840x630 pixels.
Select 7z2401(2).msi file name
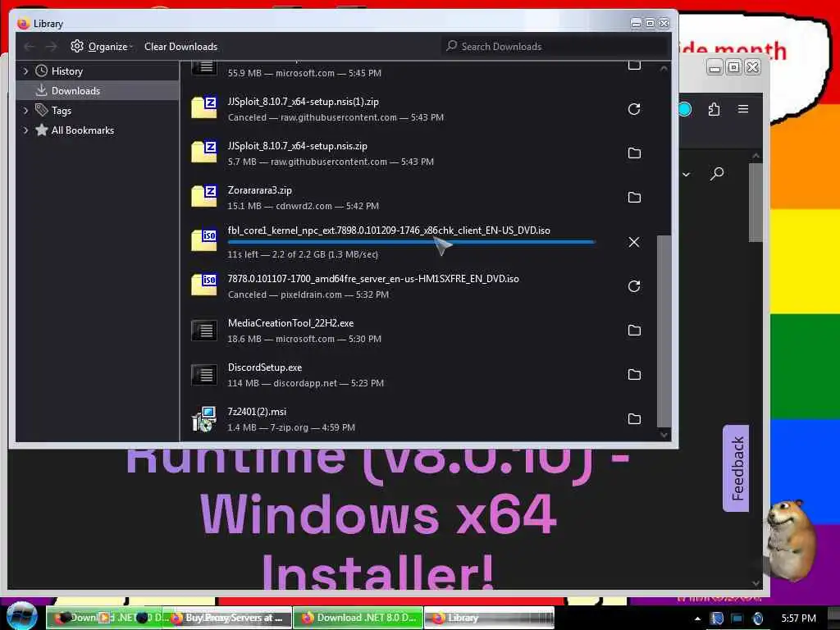pyautogui.click(x=257, y=412)
